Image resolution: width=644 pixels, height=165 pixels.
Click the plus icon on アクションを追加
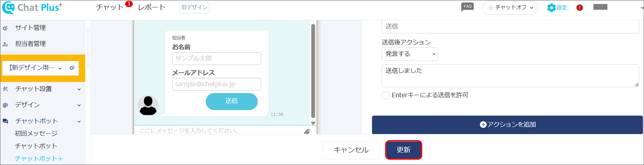pyautogui.click(x=483, y=125)
